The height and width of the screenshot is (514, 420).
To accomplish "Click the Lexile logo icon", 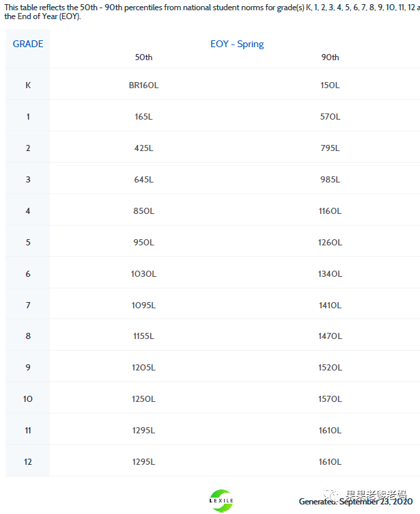I will coord(221,500).
